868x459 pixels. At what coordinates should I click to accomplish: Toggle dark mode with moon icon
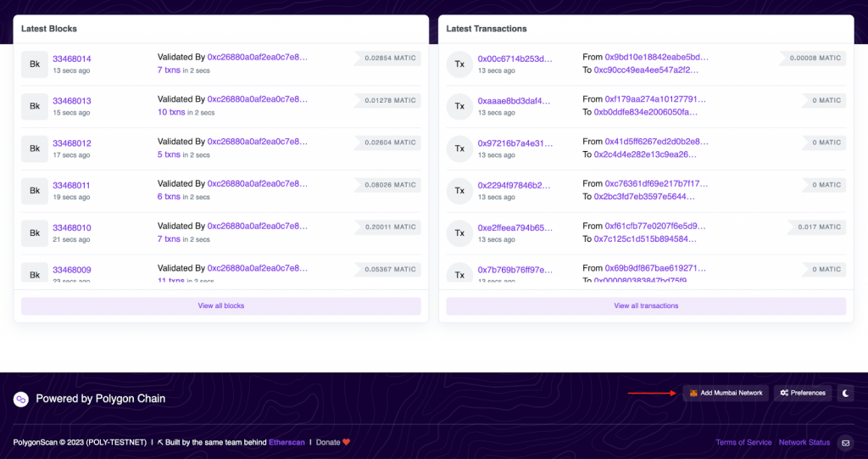(845, 393)
